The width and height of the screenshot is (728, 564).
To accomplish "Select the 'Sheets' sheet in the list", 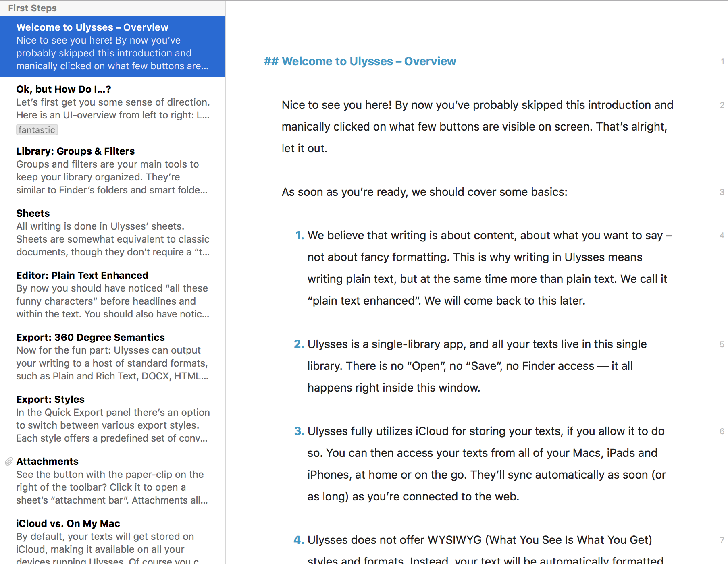I will click(112, 233).
